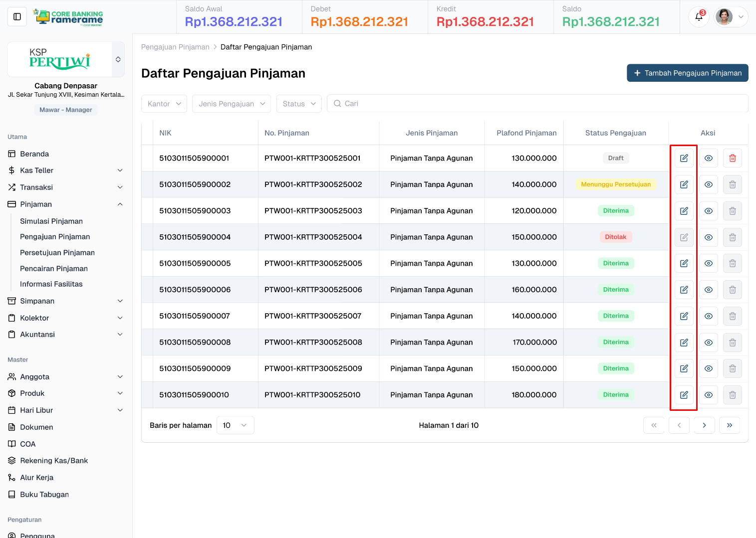The image size is (756, 538).
Task: Open Simulasi Pinjaman submenu item
Action: coord(51,221)
